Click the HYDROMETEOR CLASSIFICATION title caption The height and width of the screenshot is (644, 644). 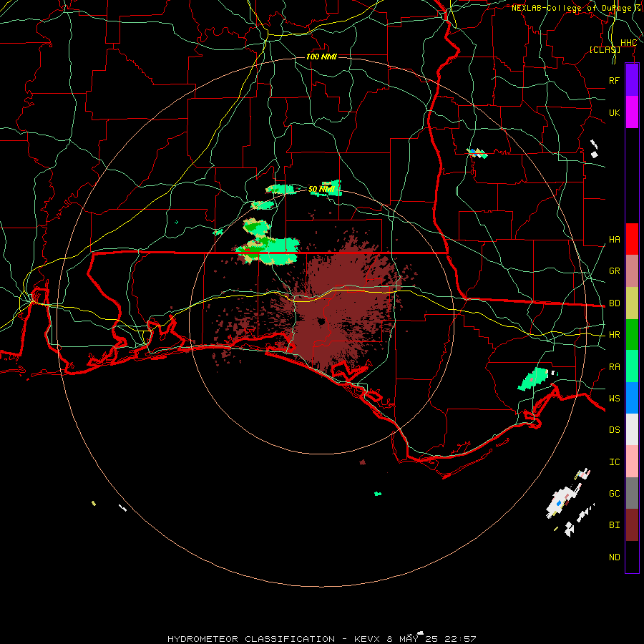click(321, 639)
